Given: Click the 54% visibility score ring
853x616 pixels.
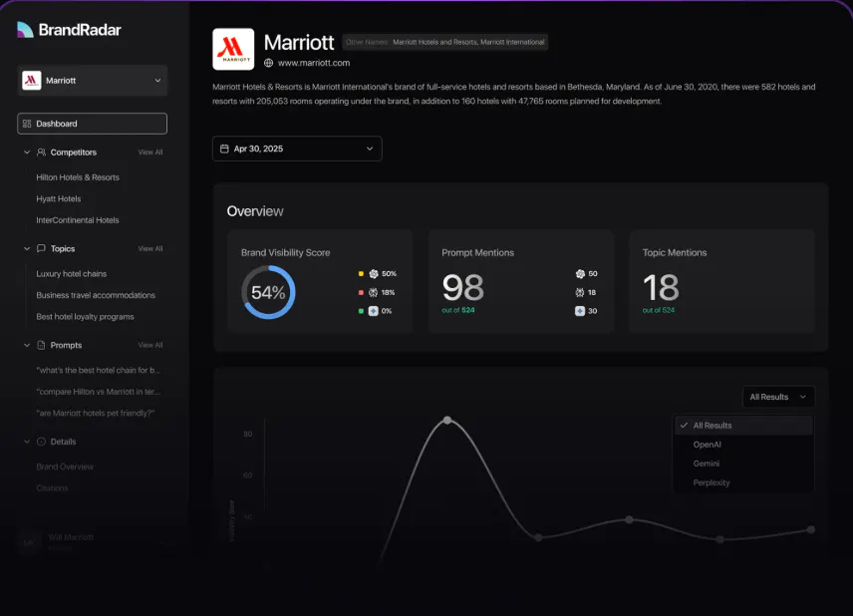Looking at the screenshot, I should point(268,292).
